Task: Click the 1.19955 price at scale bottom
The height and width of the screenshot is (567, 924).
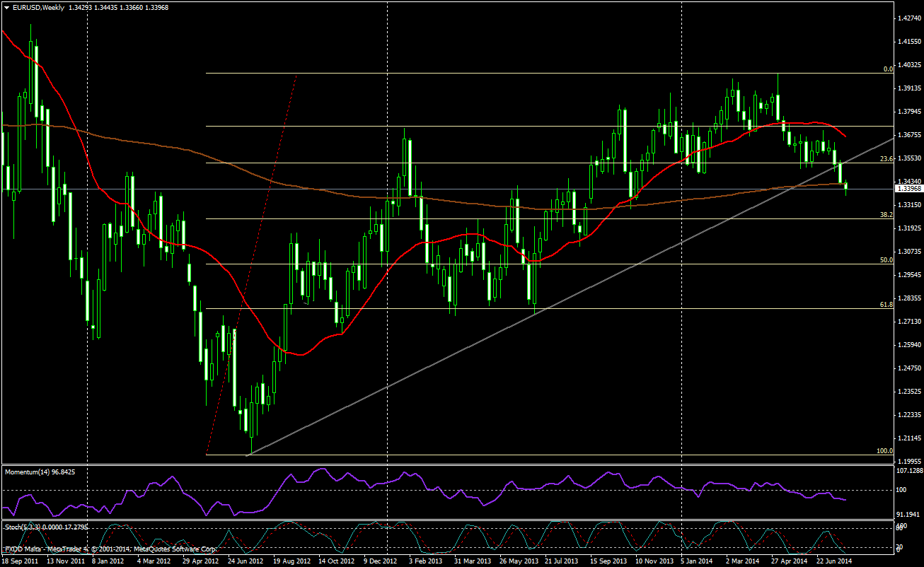Action: pos(908,460)
